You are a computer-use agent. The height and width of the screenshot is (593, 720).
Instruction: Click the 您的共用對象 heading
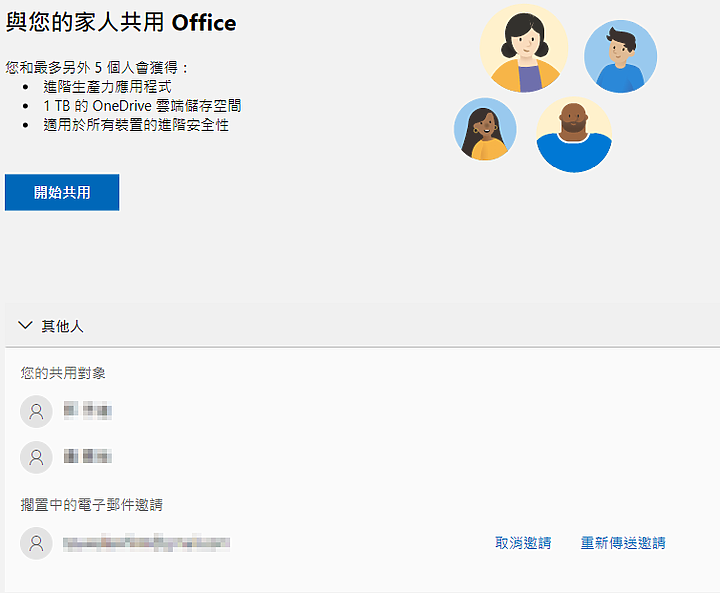pos(63,373)
